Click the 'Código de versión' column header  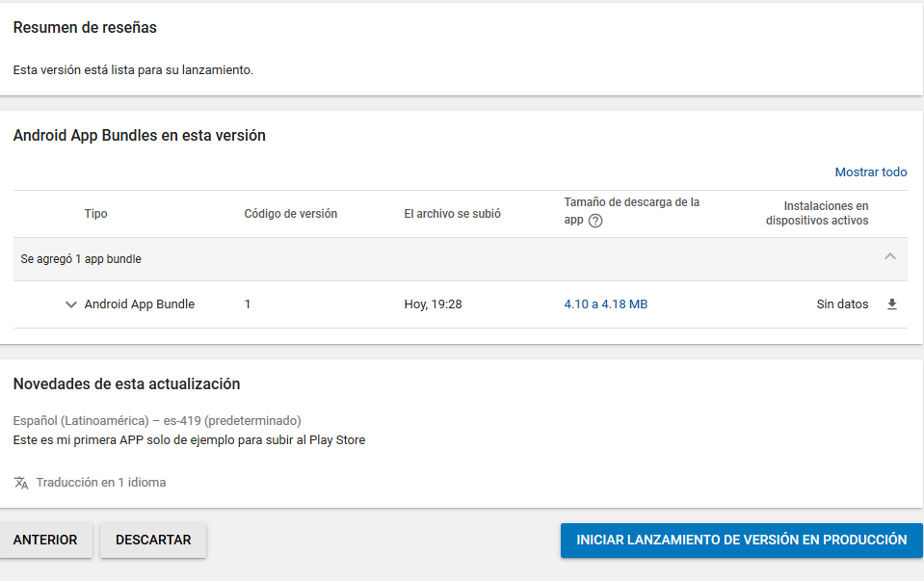pos(290,214)
